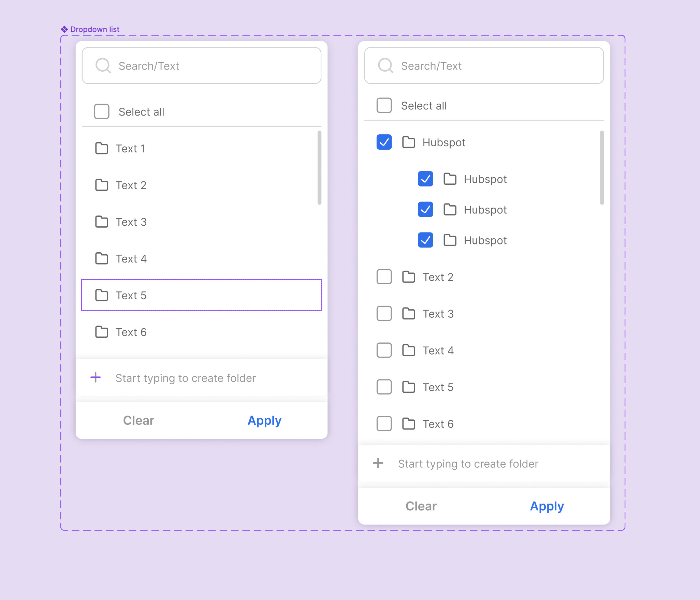Uncheck the top-level Hubspot checkbox
Screen dimensions: 700x600
point(384,142)
